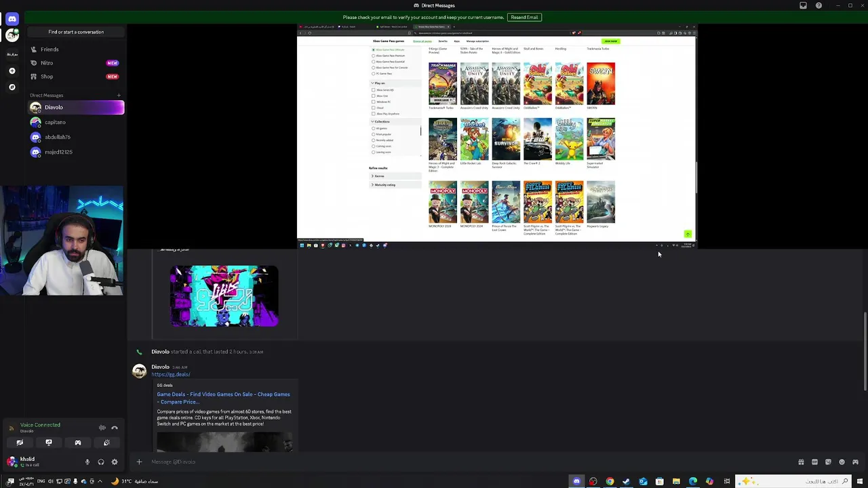The height and width of the screenshot is (488, 868).
Task: Select Recently added radio in stream
Action: point(374,140)
